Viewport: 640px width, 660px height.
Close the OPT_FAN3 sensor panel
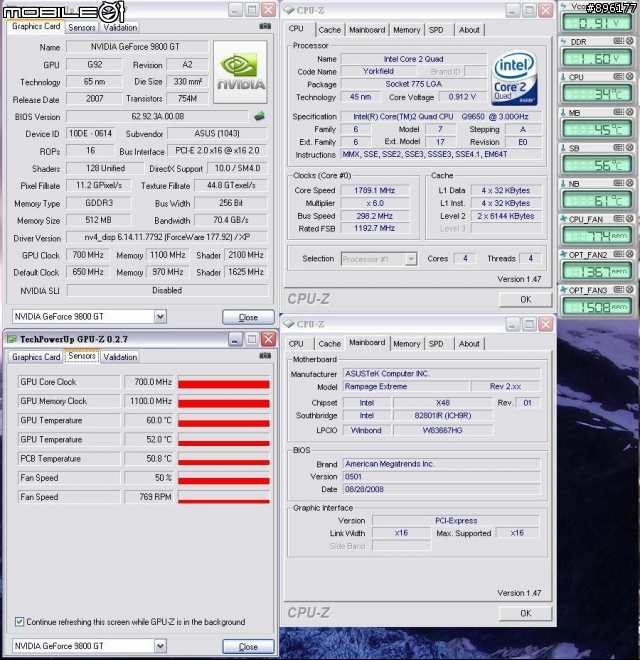coord(629,290)
